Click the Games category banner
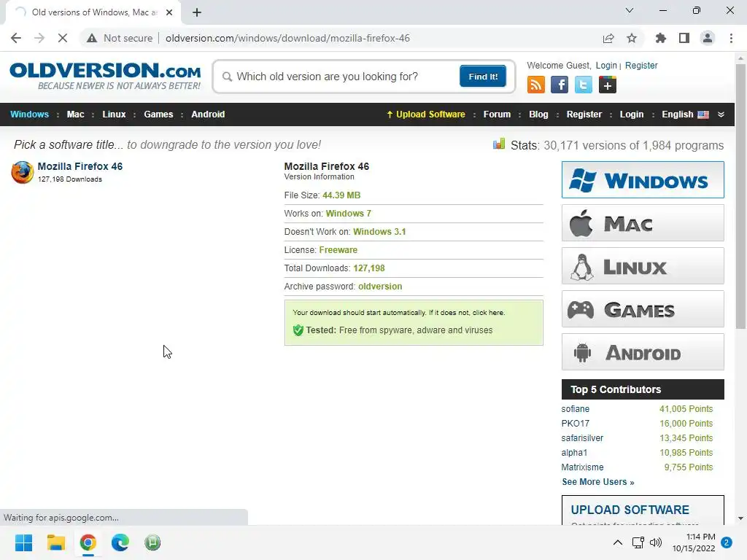Image resolution: width=747 pixels, height=560 pixels. tap(643, 309)
